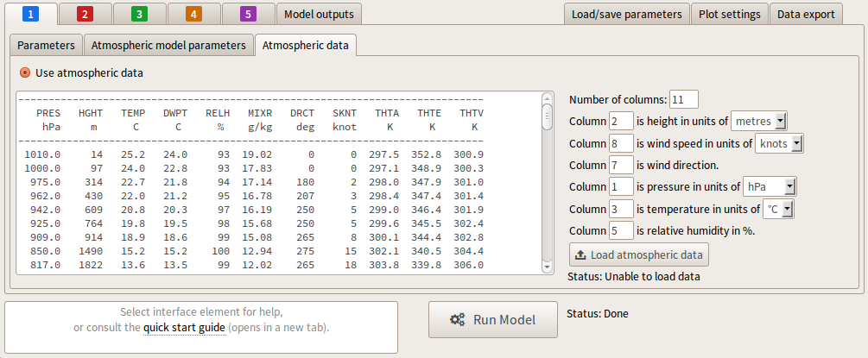The width and height of the screenshot is (868, 358).
Task: Open the wind speed units dropdown showing knots
Action: coord(779,143)
